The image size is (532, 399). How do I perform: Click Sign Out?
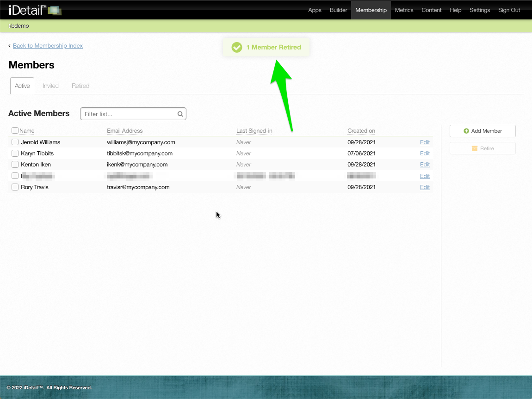tap(509, 10)
